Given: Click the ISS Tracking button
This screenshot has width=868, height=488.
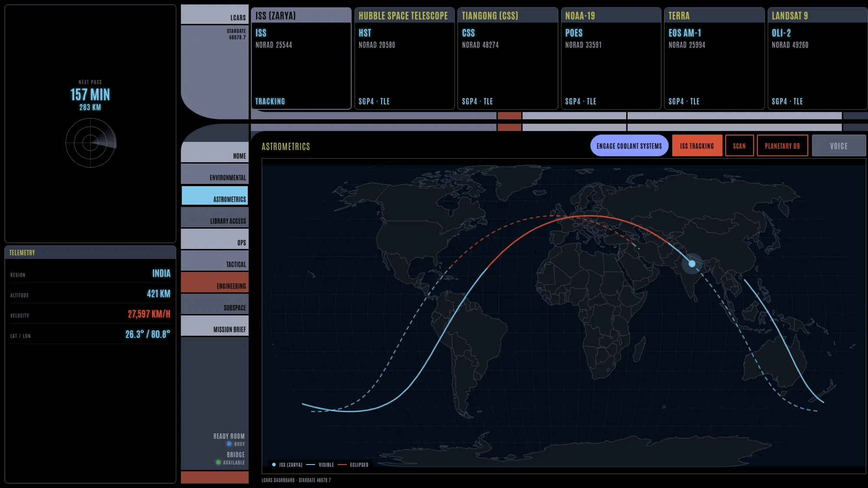Looking at the screenshot, I should tap(697, 146).
